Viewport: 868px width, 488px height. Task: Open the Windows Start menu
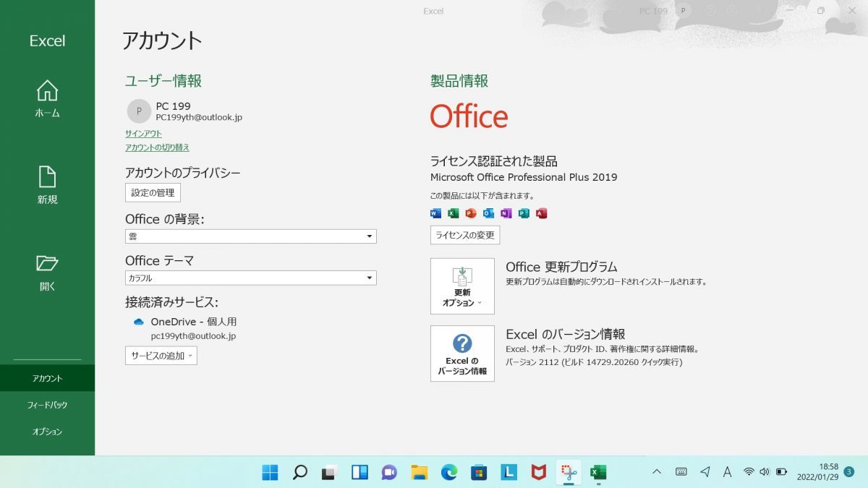(x=270, y=472)
